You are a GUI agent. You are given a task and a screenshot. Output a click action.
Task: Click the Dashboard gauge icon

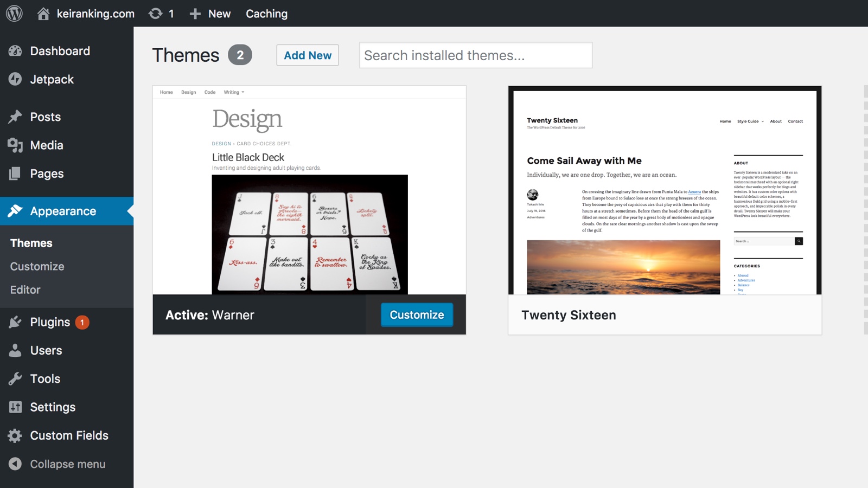coord(15,51)
